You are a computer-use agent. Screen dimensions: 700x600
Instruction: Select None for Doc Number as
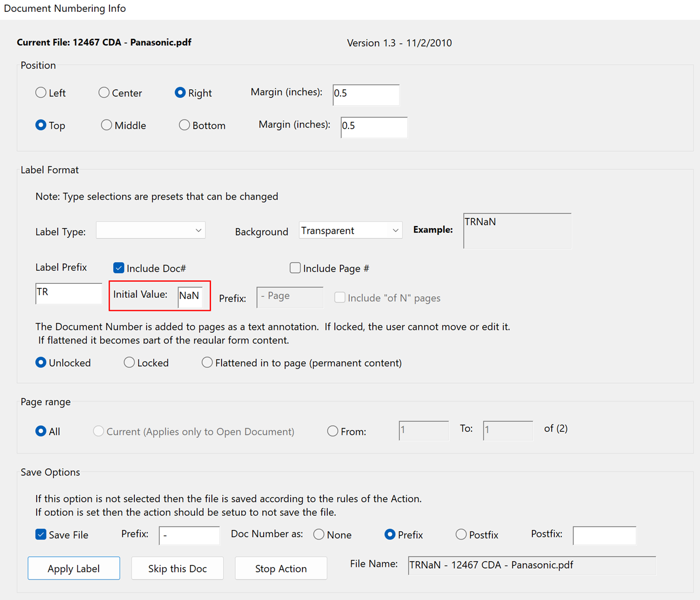point(318,534)
